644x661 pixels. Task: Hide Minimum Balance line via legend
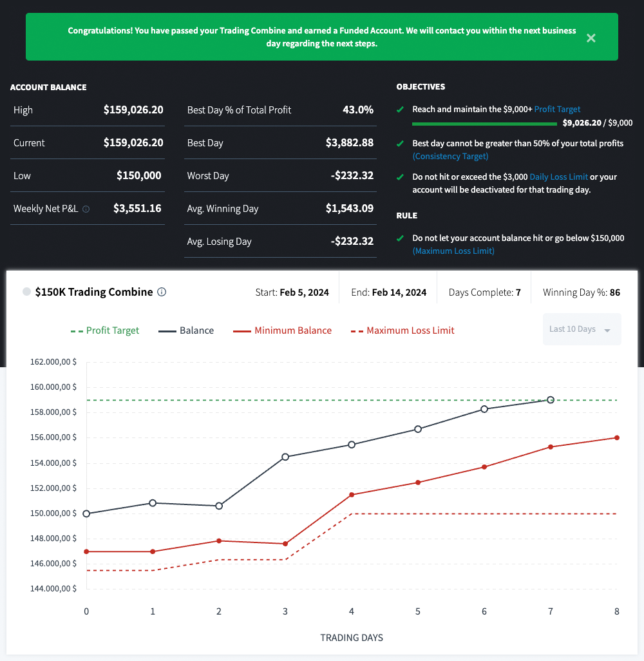[283, 330]
